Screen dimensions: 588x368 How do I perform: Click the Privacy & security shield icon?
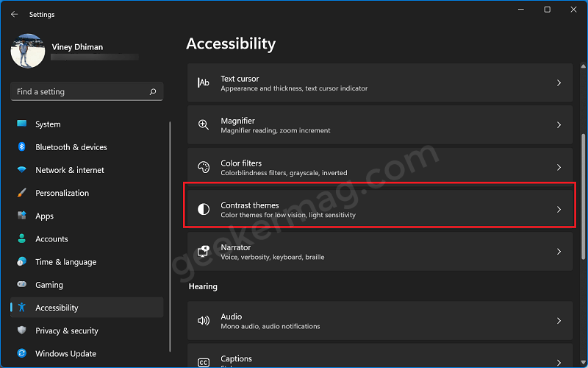[22, 330]
